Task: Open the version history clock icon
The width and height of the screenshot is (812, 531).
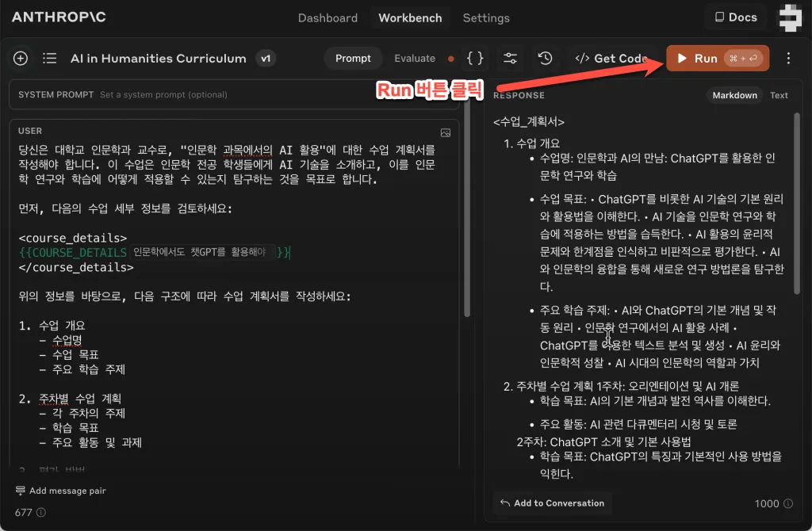Action: (545, 58)
